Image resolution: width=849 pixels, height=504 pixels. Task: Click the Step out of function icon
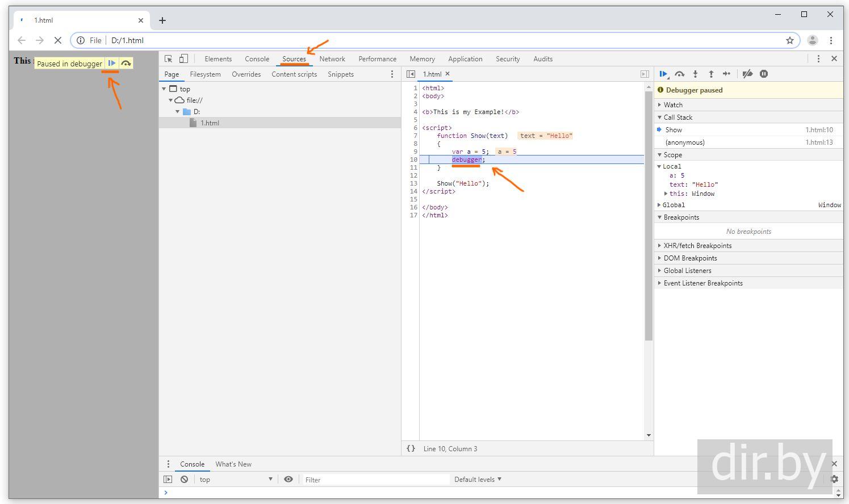(711, 74)
